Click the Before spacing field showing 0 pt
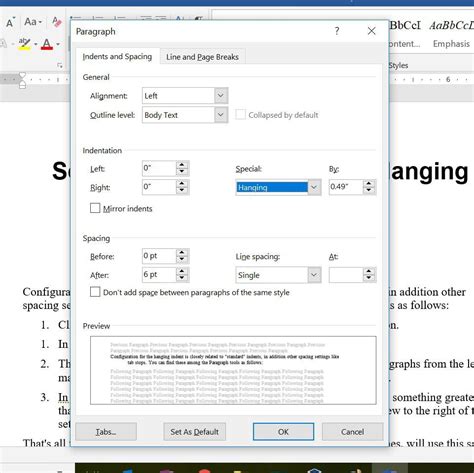 coord(159,256)
